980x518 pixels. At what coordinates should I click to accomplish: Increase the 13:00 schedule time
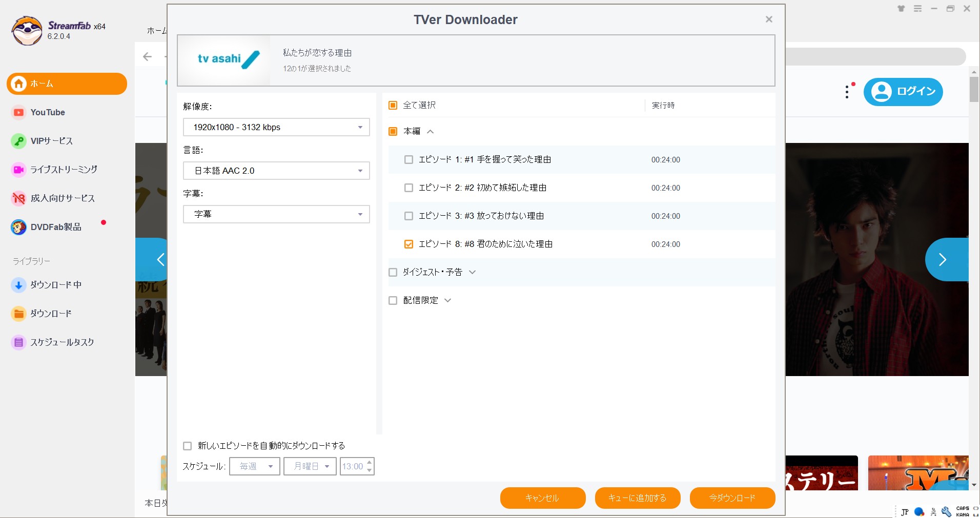370,462
